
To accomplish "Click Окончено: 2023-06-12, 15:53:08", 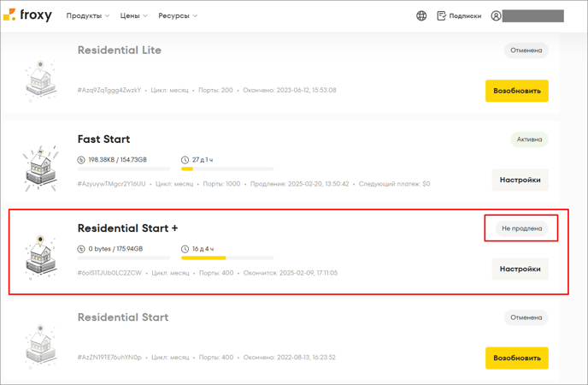I will pyautogui.click(x=290, y=90).
